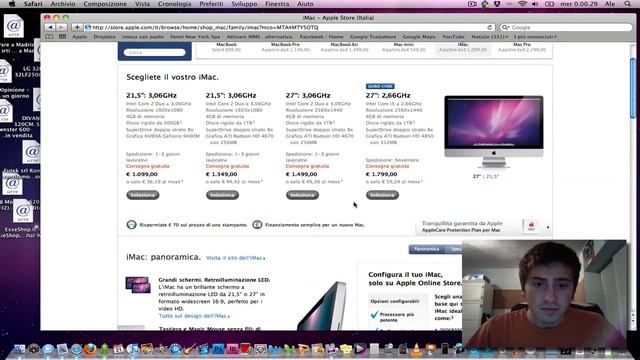Screen dimensions: 640x360
Task: Open the Top Sites grid icon
Action: pos(62,37)
